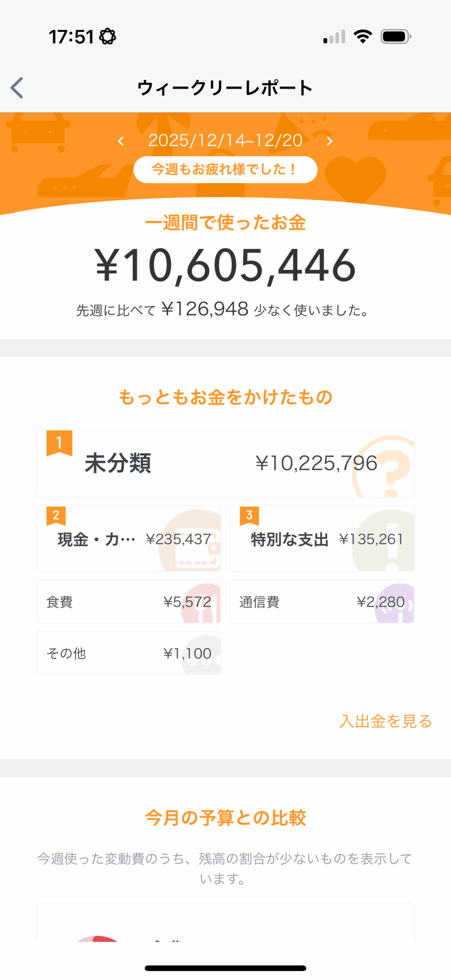Tap the back arrow in header
This screenshot has width=451, height=980.
point(17,88)
